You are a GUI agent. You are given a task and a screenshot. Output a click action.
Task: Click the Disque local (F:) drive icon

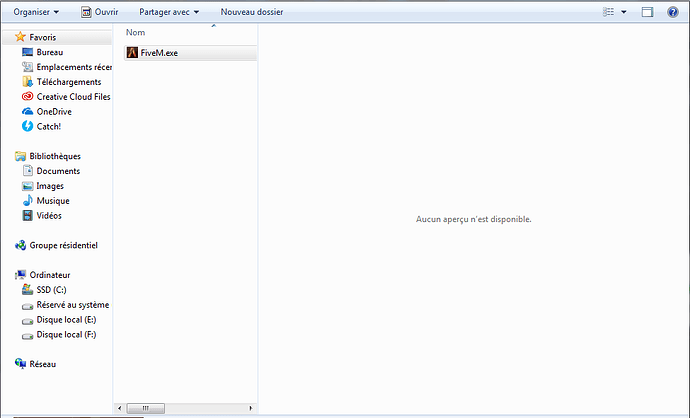[x=27, y=336]
